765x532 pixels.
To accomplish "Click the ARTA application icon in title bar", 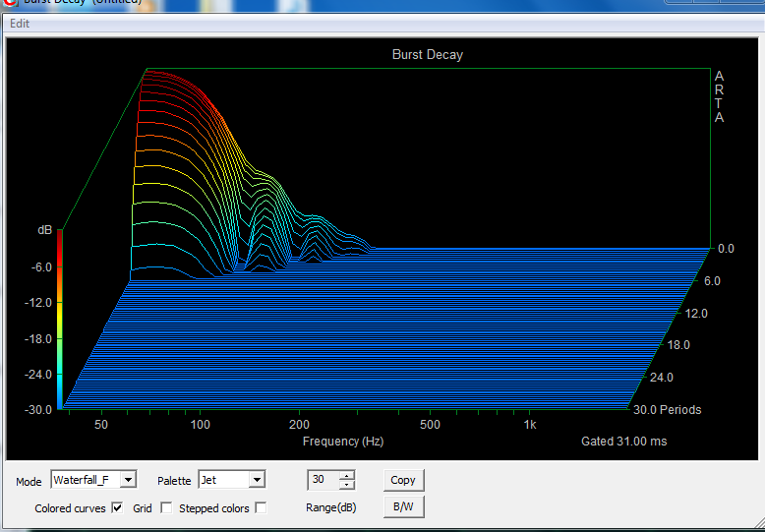I will [11, 3].
